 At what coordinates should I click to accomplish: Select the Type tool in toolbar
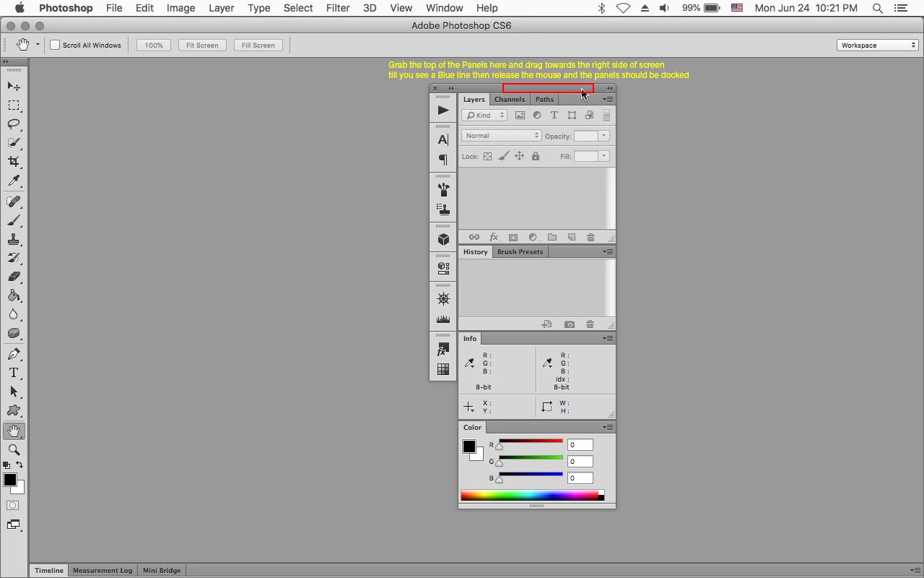coord(14,373)
